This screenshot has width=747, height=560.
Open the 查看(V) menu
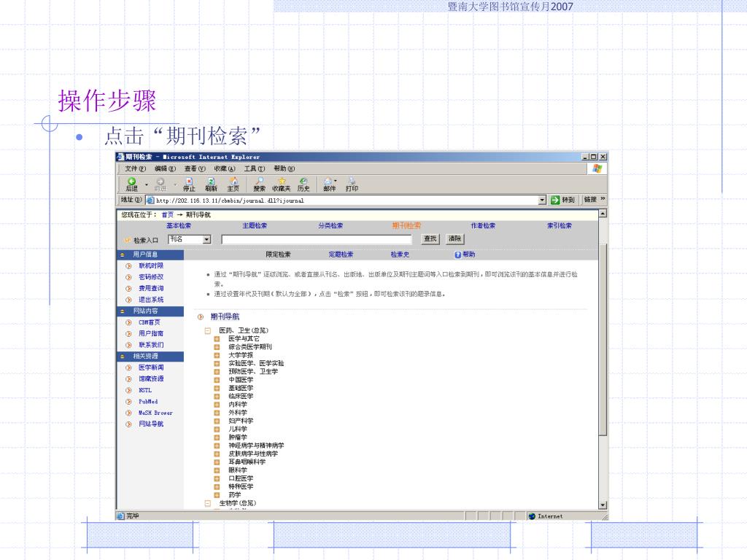pyautogui.click(x=195, y=168)
